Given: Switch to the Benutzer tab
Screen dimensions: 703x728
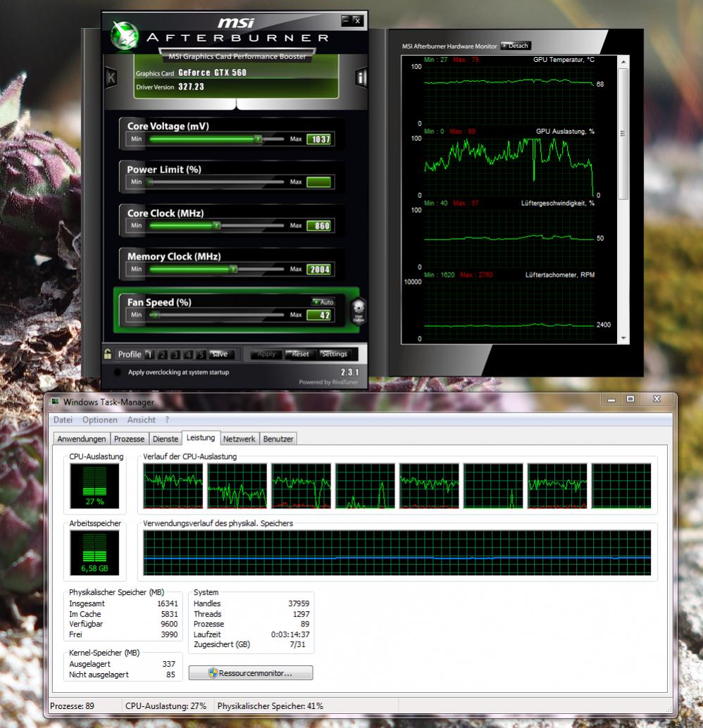Looking at the screenshot, I should (278, 439).
